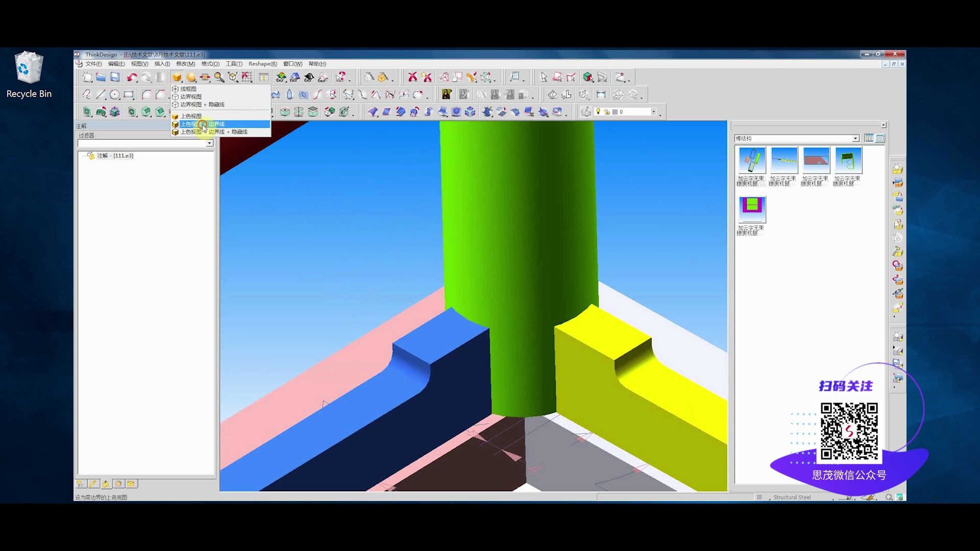The height and width of the screenshot is (551, 980).
Task: Undo the last action with the red arrow
Action: pos(132,77)
